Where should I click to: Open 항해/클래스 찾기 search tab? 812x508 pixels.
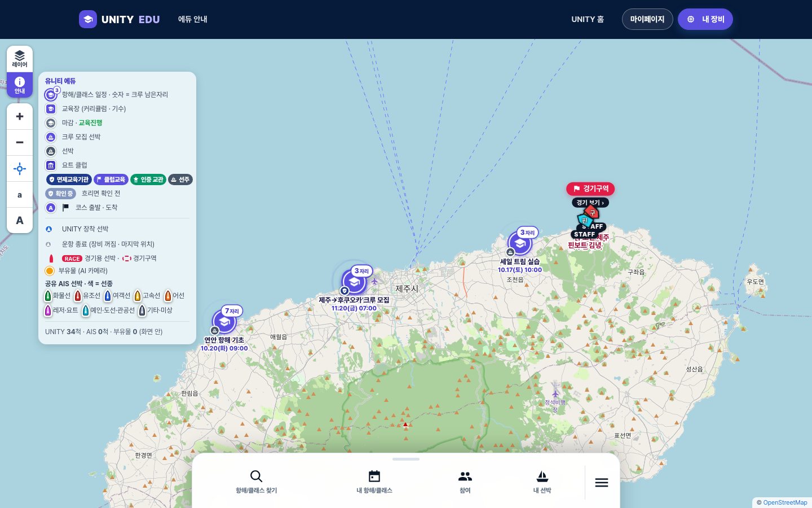click(x=257, y=482)
